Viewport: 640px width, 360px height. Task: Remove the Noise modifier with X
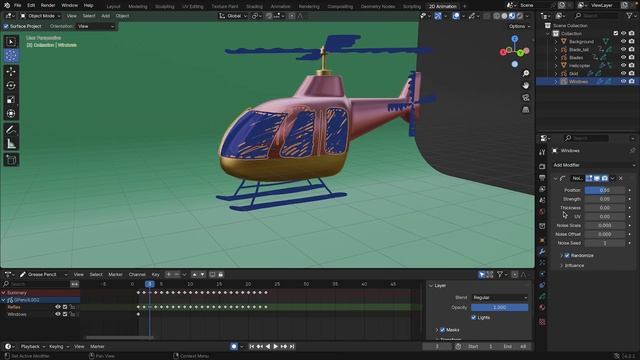coord(620,178)
